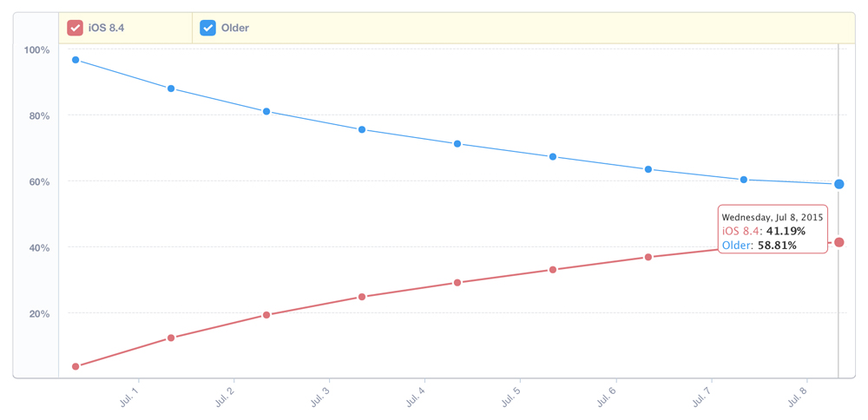This screenshot has width=868, height=420.
Task: Click the 20% y-axis label
Action: tap(39, 313)
